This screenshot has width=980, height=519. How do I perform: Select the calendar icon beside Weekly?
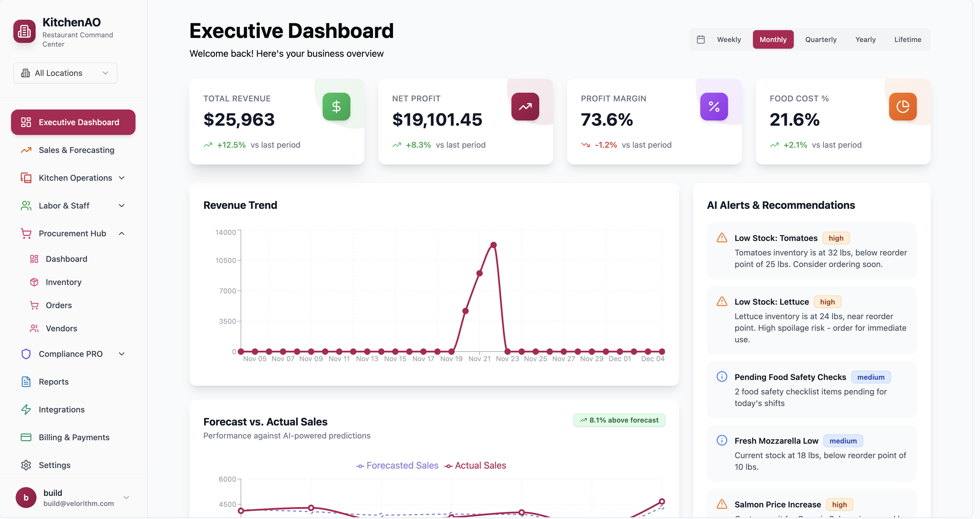tap(701, 39)
